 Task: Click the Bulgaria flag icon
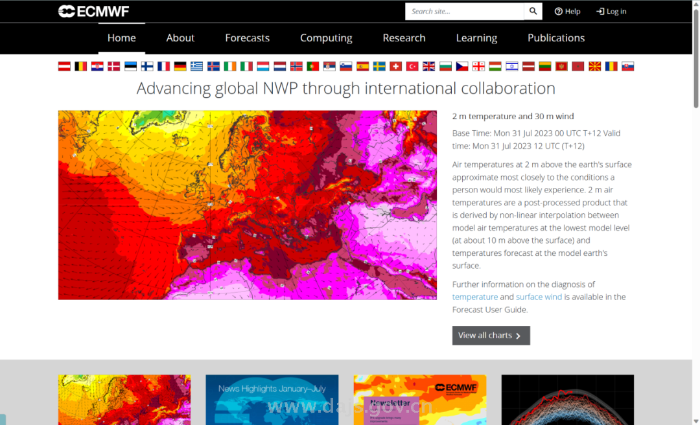(x=446, y=67)
